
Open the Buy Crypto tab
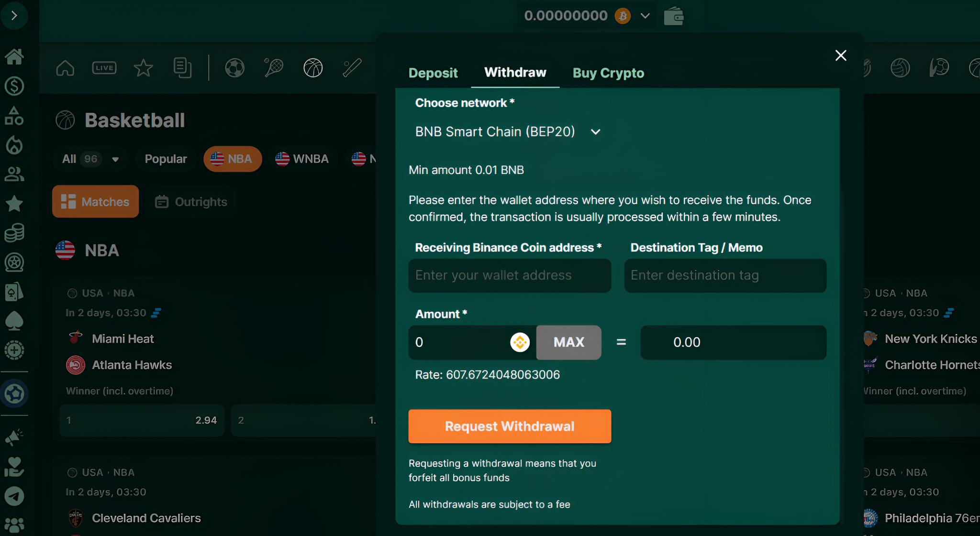pyautogui.click(x=608, y=73)
